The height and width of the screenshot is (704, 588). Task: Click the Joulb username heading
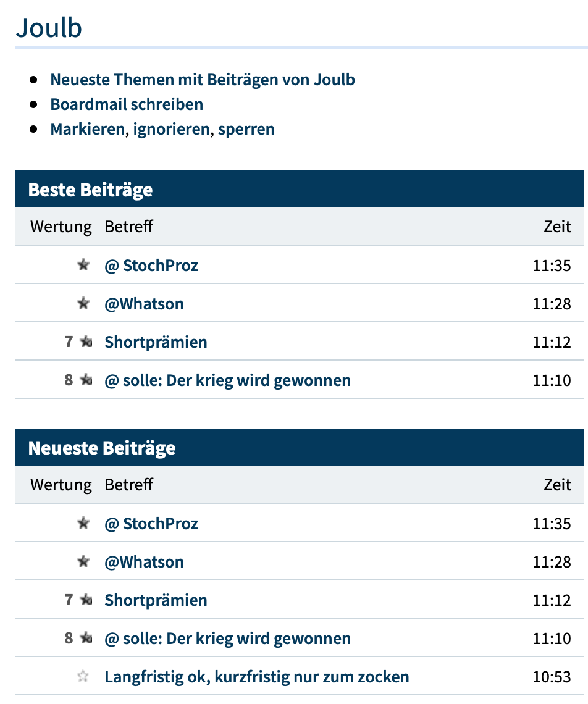click(x=48, y=27)
